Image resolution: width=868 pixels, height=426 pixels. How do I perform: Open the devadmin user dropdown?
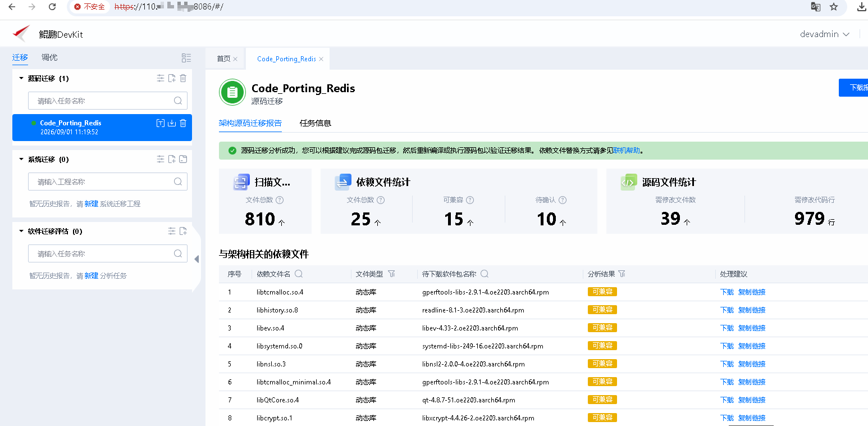pyautogui.click(x=825, y=34)
